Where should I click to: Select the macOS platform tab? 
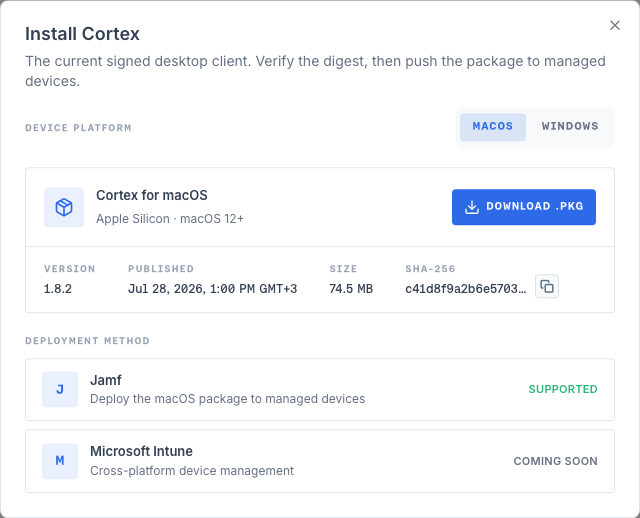[493, 127]
